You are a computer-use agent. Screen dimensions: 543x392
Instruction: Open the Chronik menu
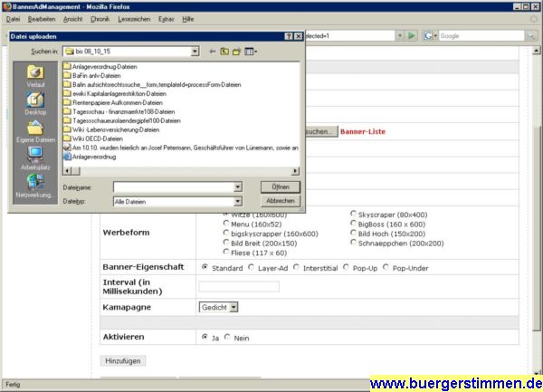100,19
